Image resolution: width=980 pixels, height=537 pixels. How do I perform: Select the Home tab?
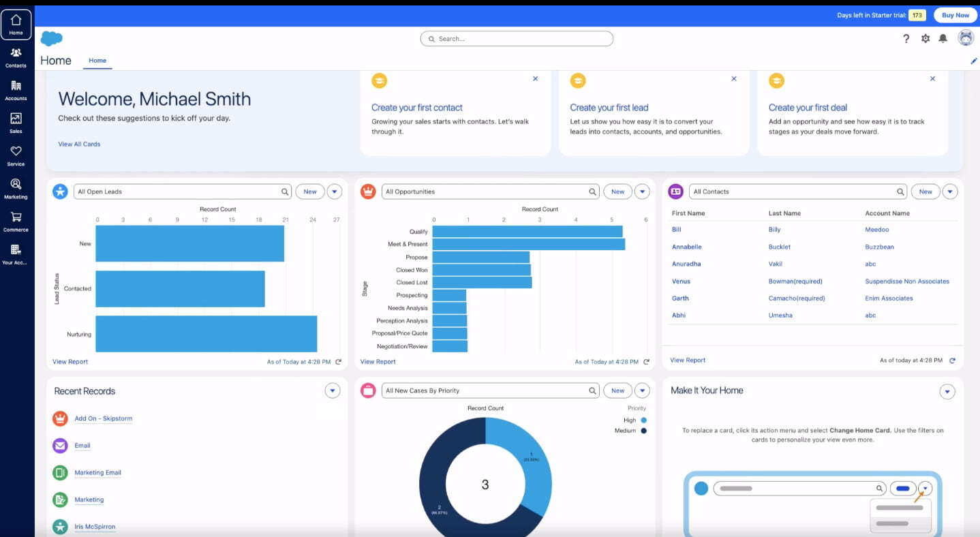(x=97, y=61)
